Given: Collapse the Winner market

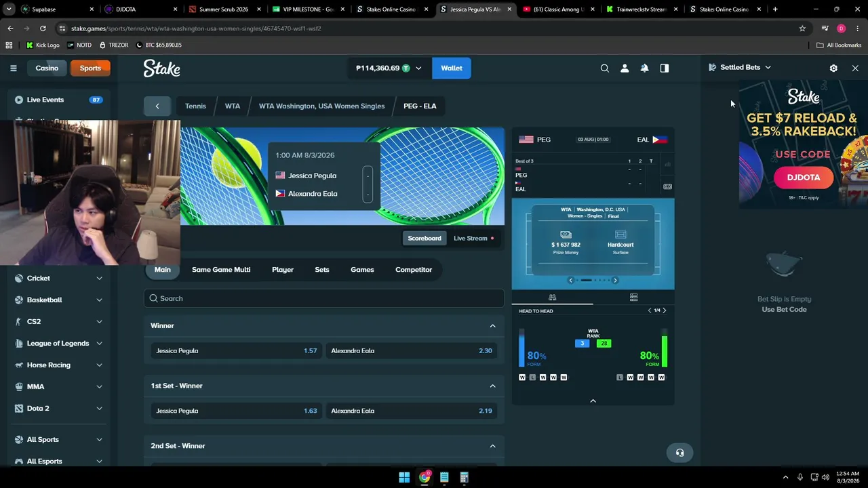Looking at the screenshot, I should coord(493,326).
